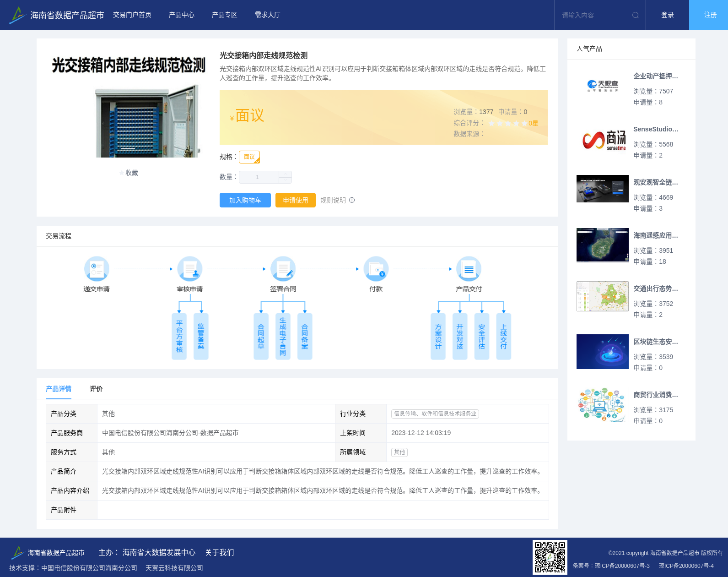The width and height of the screenshot is (728, 577).
Task: Click the 产品交付 step icon
Action: (469, 269)
